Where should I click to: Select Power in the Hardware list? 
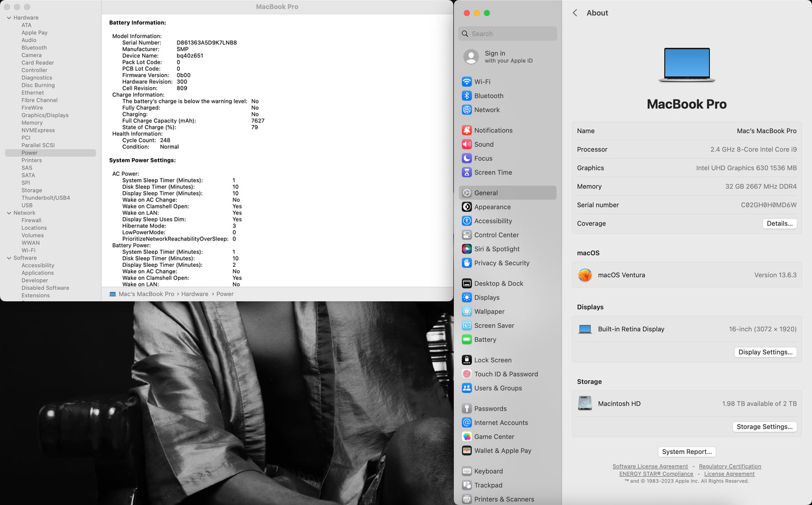[x=51, y=153]
